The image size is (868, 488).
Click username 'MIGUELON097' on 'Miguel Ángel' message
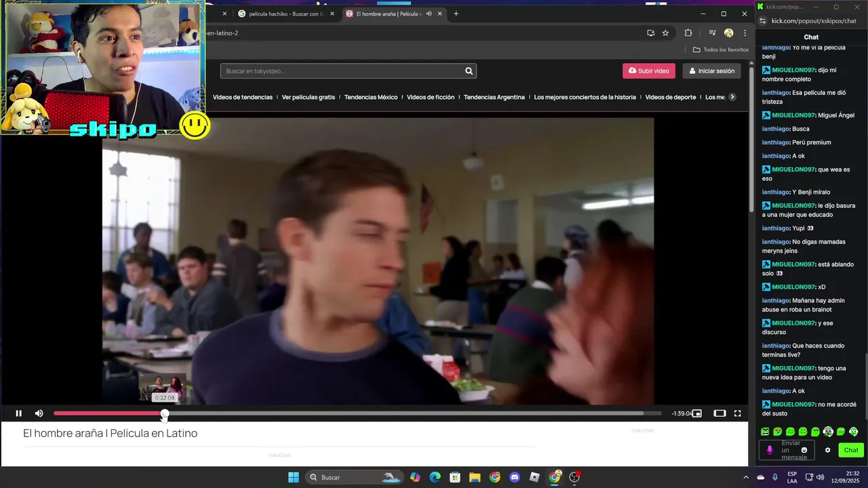pyautogui.click(x=793, y=115)
